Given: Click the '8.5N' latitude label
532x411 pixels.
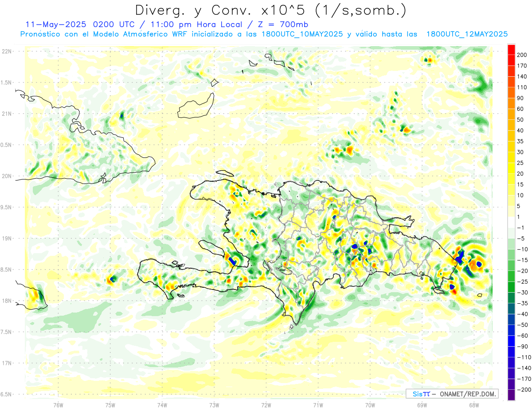Looking at the screenshot, I should pyautogui.click(x=5, y=270).
